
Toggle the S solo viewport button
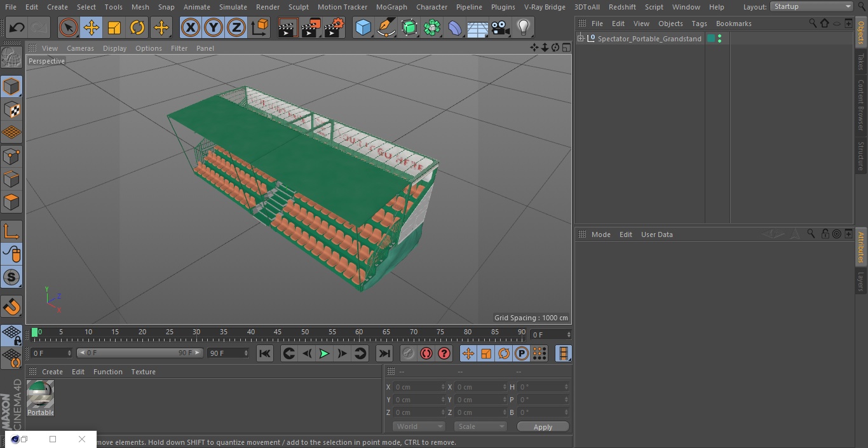click(11, 277)
